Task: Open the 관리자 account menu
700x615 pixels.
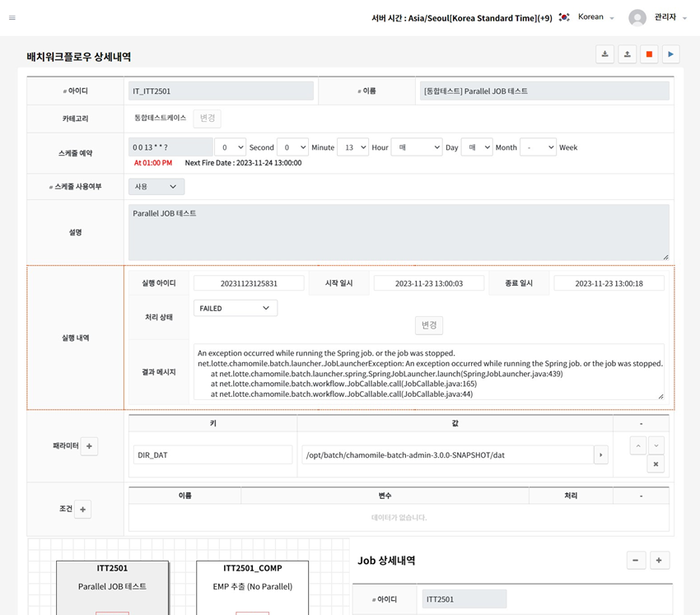Action: point(670,17)
